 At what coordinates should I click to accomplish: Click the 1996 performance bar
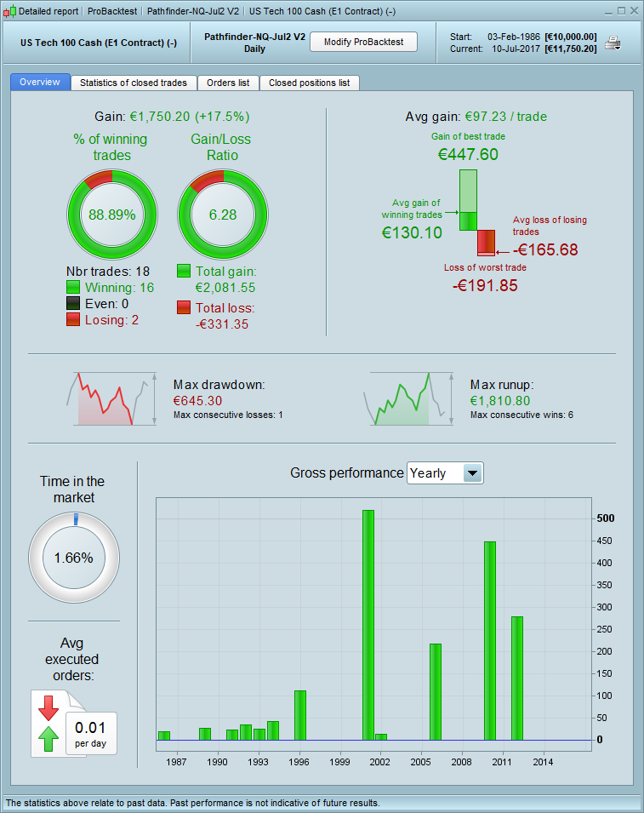(x=300, y=715)
